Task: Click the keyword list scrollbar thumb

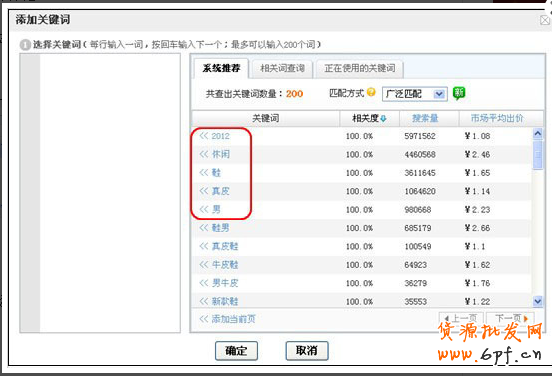Action: pyautogui.click(x=538, y=155)
